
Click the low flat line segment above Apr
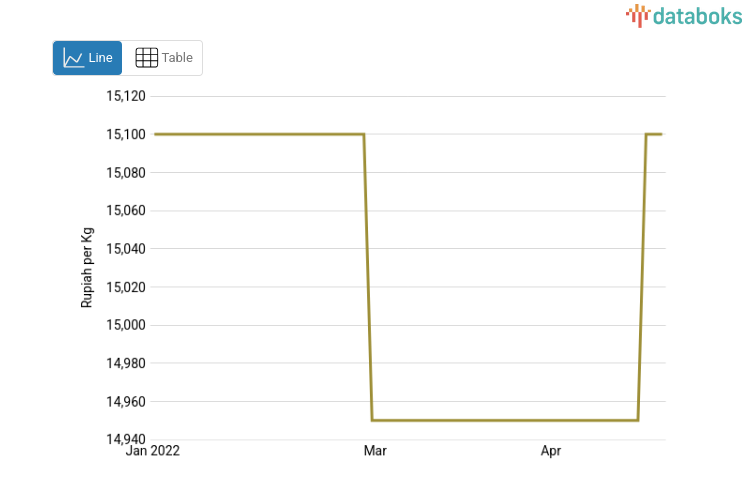[x=551, y=420]
